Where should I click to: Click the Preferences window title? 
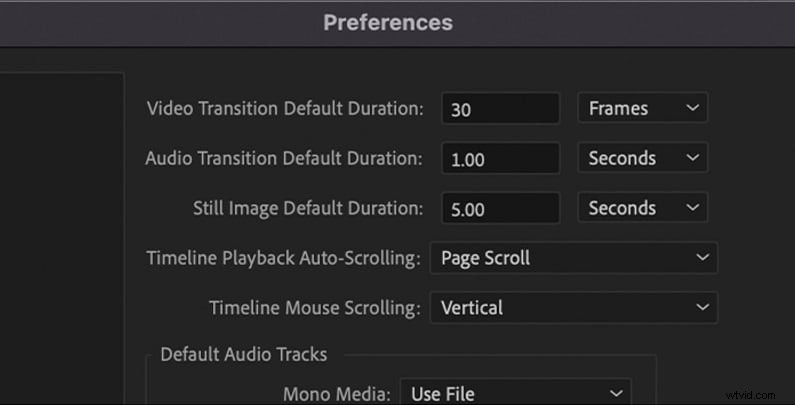pyautogui.click(x=388, y=22)
